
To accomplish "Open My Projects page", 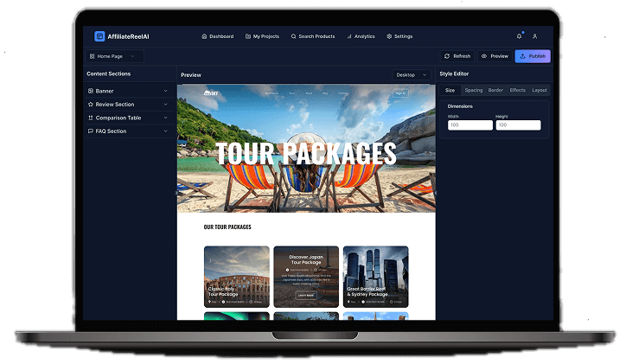I will click(x=264, y=36).
